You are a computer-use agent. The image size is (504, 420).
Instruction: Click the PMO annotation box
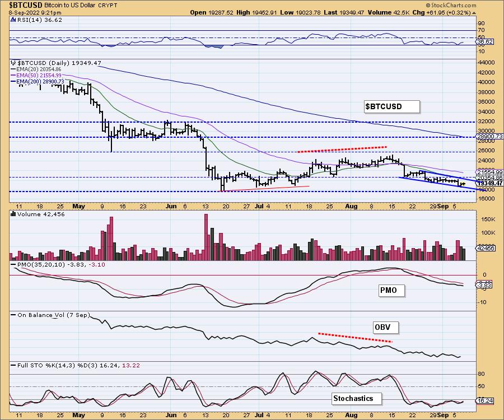[391, 291]
